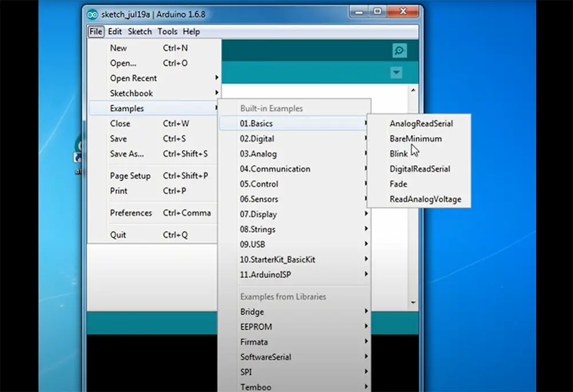Image resolution: width=573 pixels, height=392 pixels.
Task: Expand the SPI library examples
Action: click(x=295, y=372)
